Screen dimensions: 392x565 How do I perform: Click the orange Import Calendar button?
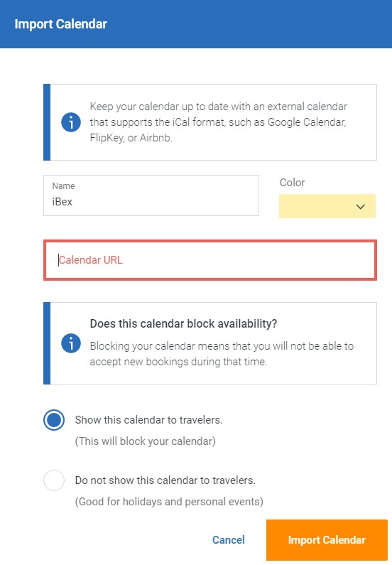[327, 540]
